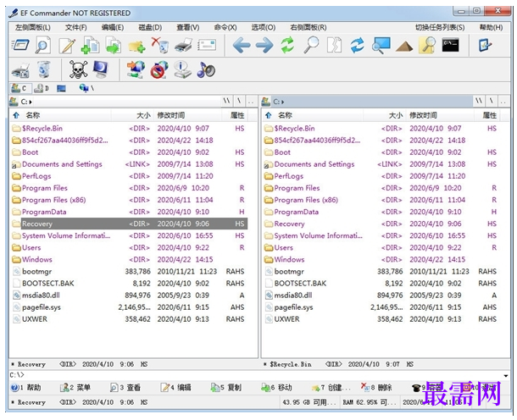Sort right panel by 属性 column header
The width and height of the screenshot is (517, 420).
pos(489,115)
